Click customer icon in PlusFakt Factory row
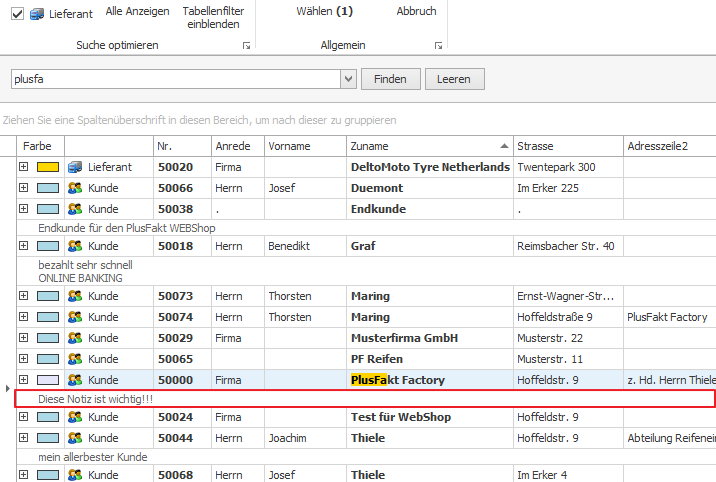The height and width of the screenshot is (482, 716). click(x=74, y=380)
